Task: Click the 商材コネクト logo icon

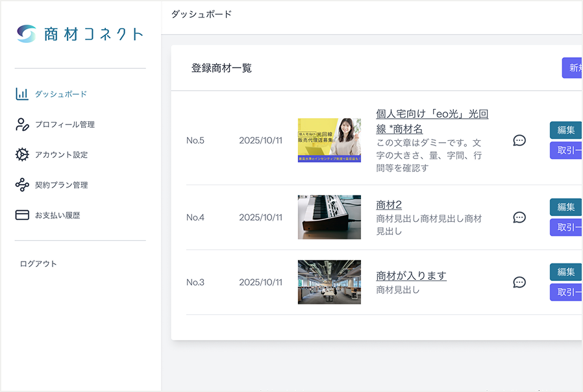Action: pos(27,34)
